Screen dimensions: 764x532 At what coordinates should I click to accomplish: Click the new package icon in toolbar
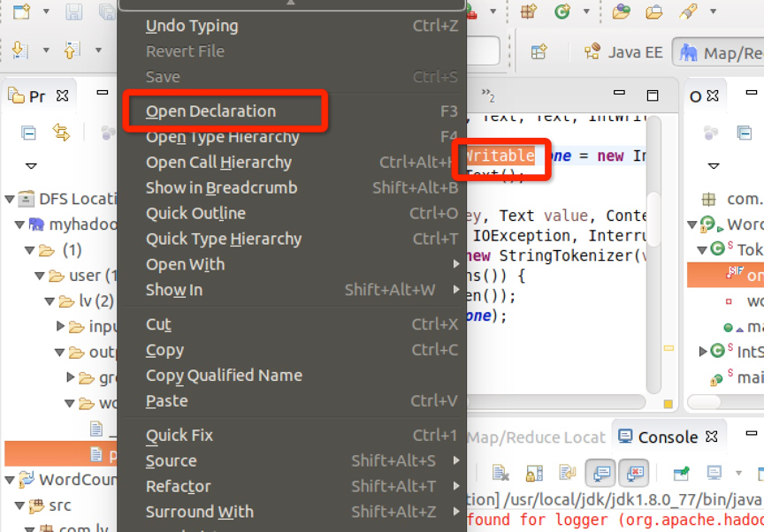tap(528, 11)
